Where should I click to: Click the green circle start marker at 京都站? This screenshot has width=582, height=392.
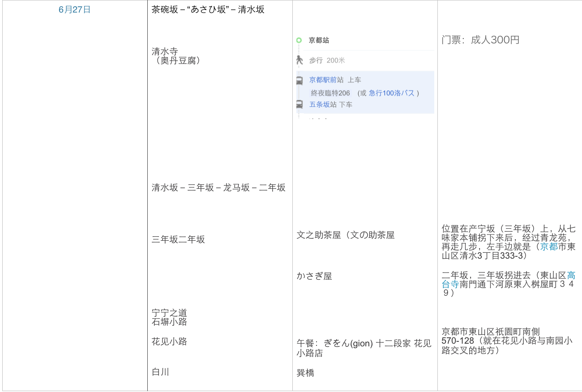[x=299, y=40]
